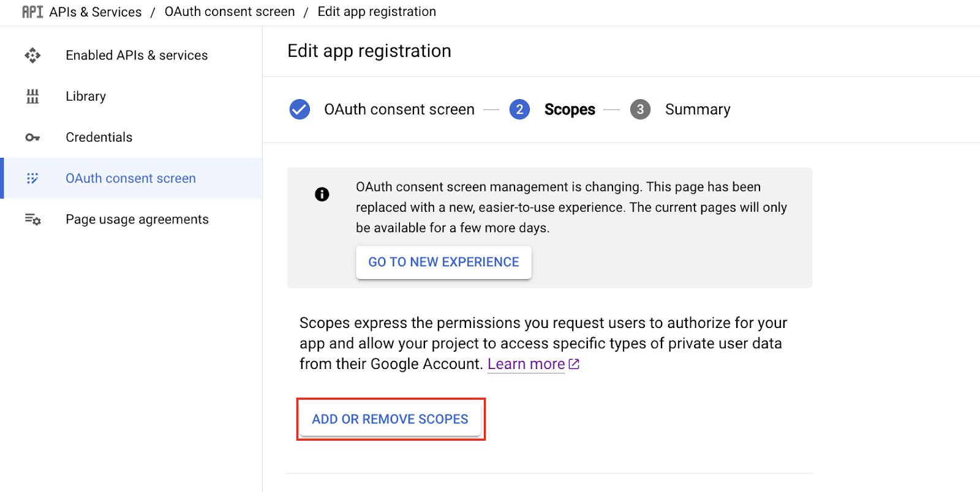This screenshot has width=980, height=492.
Task: Click the API logo icon in breadcrumb
Action: 32,12
